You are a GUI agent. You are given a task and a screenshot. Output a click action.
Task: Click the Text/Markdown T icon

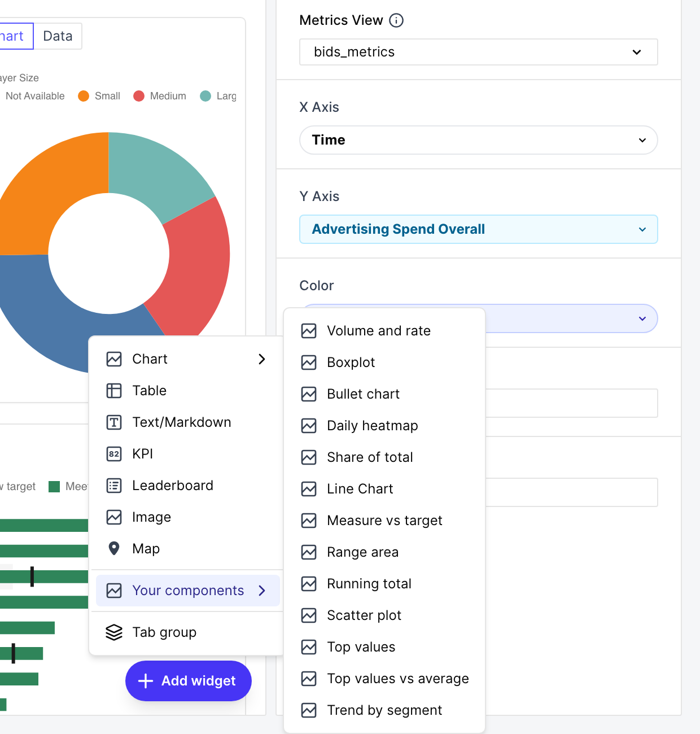tap(114, 422)
